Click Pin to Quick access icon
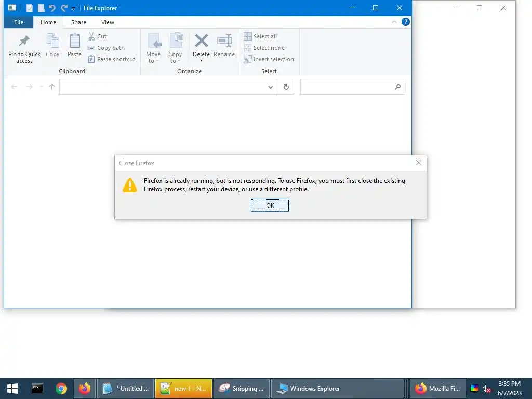Viewport: 532px width, 399px height. [24, 41]
